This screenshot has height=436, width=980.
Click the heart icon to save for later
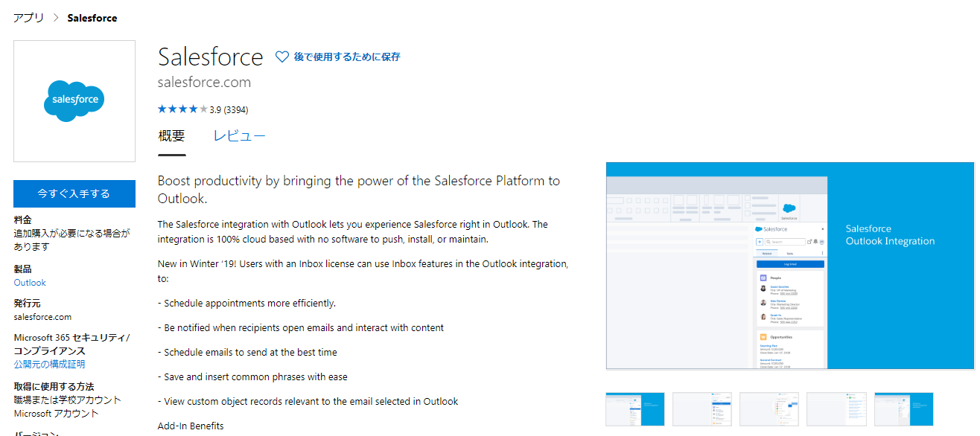[x=282, y=57]
